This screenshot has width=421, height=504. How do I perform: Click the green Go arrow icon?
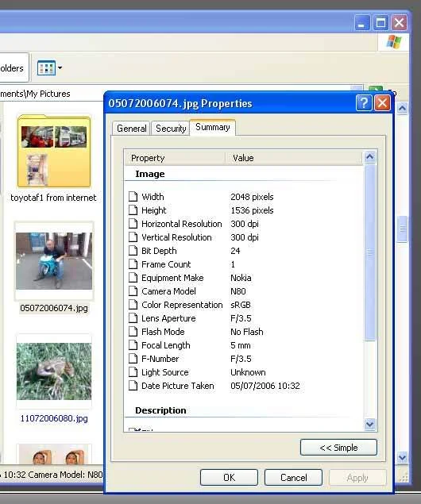click(376, 90)
